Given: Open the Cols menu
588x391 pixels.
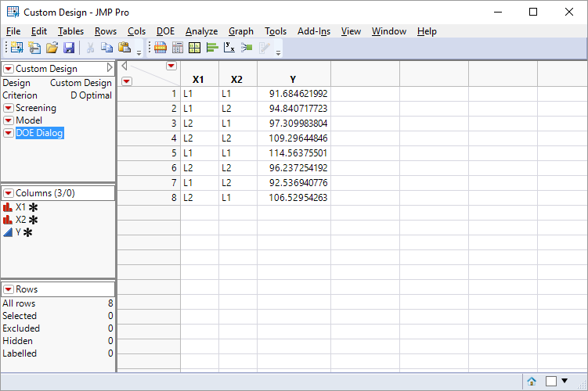Looking at the screenshot, I should (x=136, y=31).
